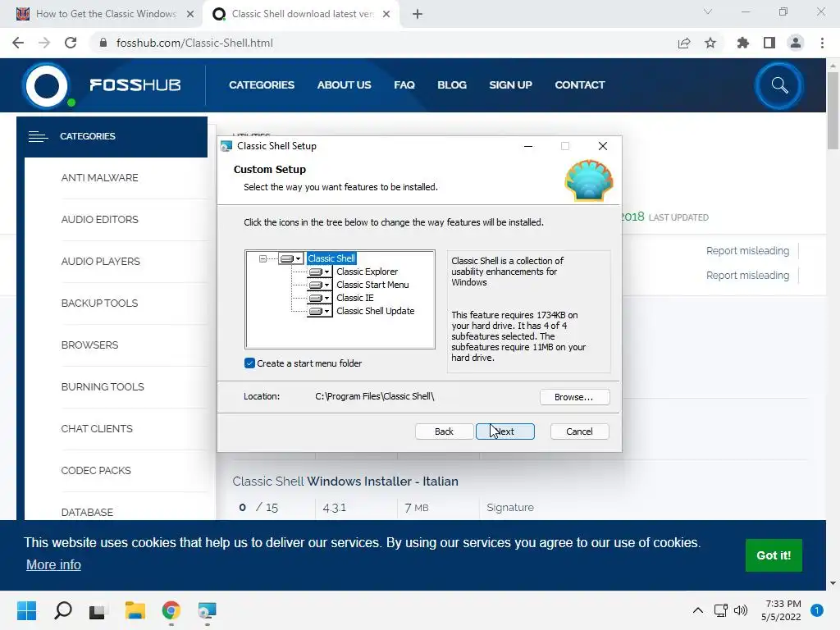This screenshot has height=630, width=840.
Task: Open File Explorer from taskbar
Action: (135, 610)
